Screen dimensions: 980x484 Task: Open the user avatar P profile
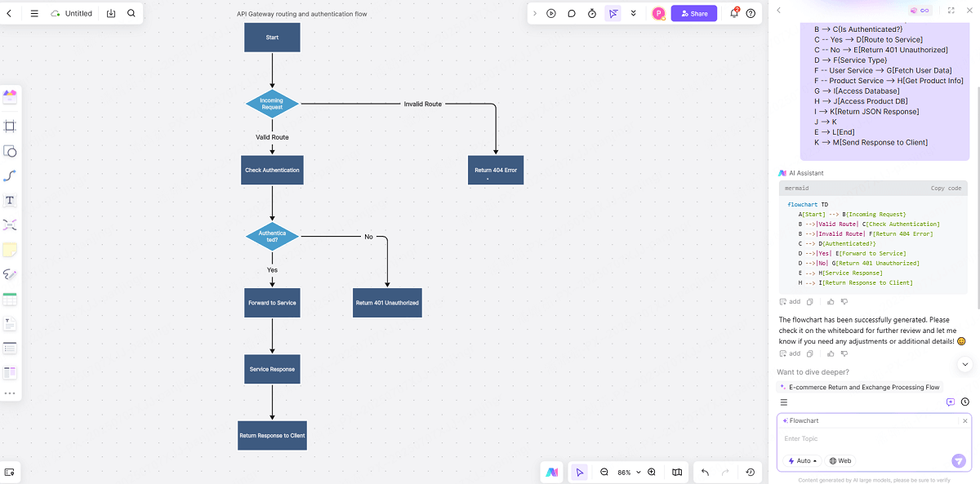(x=658, y=13)
